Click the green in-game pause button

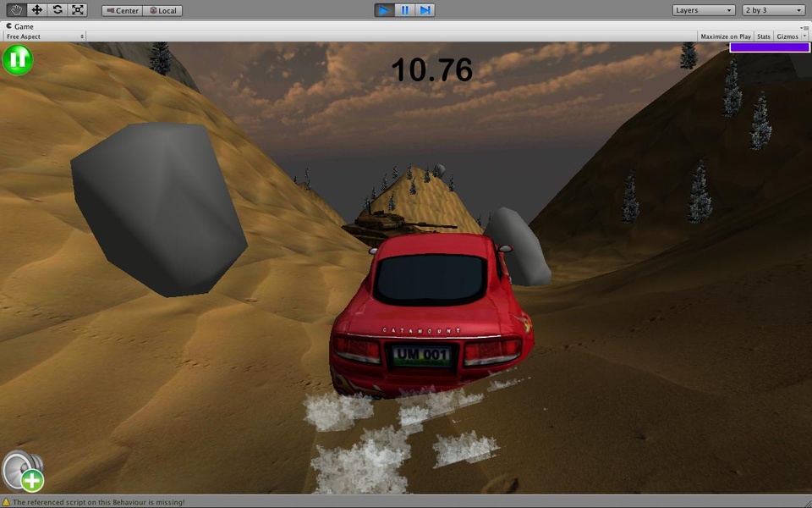point(18,59)
